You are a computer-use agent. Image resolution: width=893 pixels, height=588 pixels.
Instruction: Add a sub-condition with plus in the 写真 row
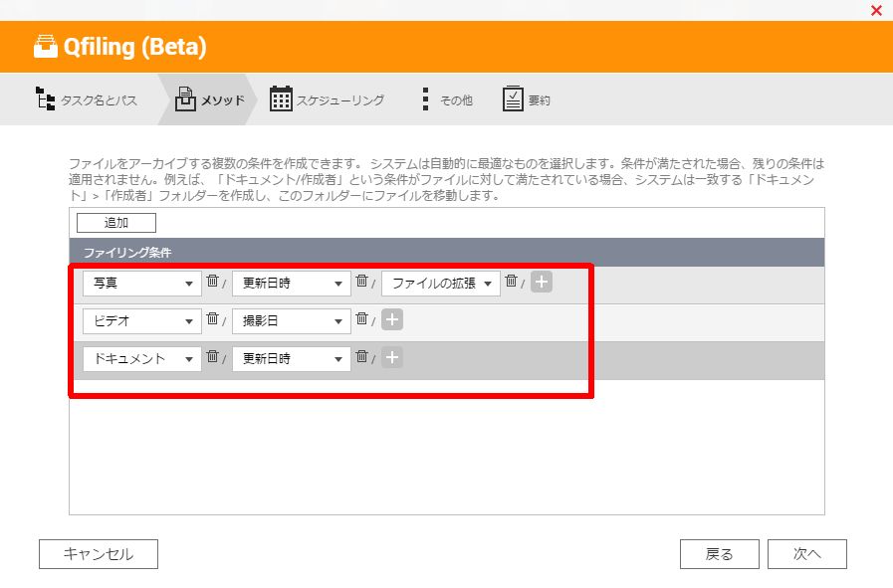542,282
